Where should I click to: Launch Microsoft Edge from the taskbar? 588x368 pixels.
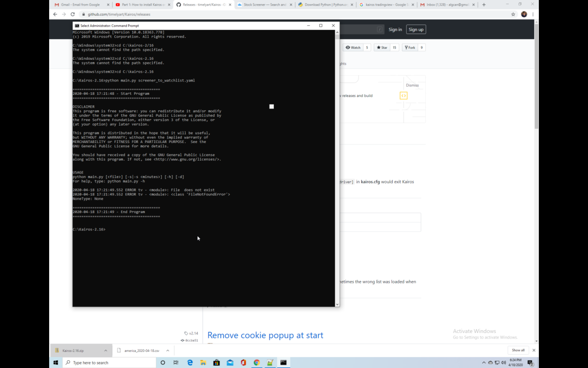(x=190, y=363)
